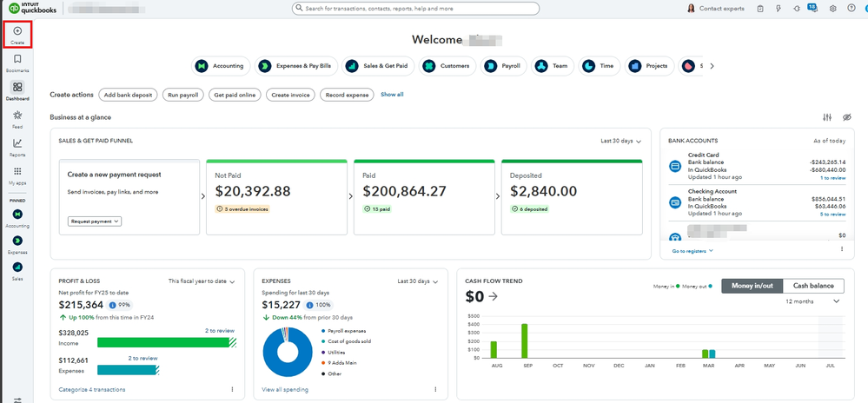Select the Expenses & Pay Bills tab
The height and width of the screenshot is (403, 868).
(x=296, y=65)
